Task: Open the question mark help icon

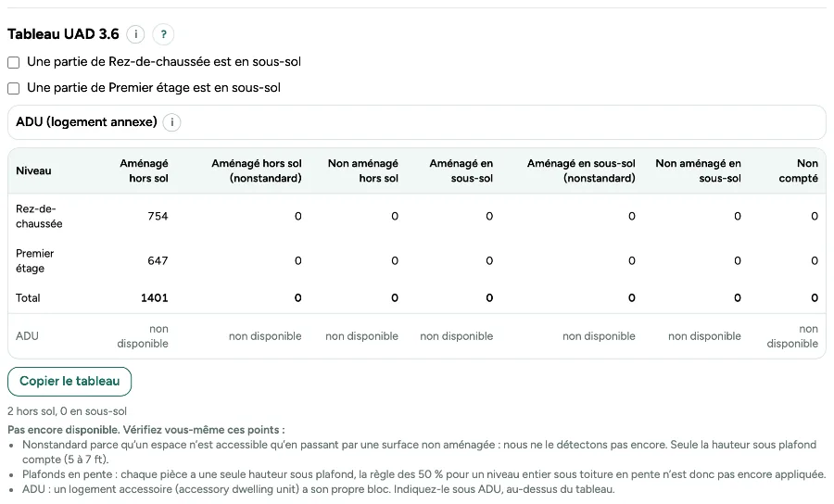Action: coord(163,34)
